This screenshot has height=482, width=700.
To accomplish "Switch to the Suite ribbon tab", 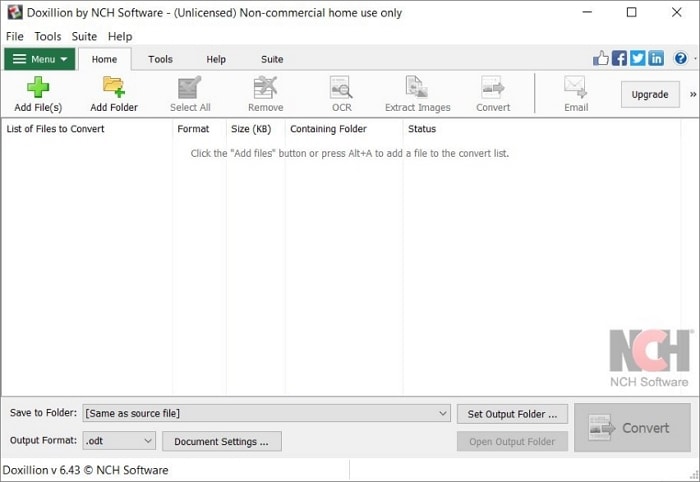I will pos(272,59).
